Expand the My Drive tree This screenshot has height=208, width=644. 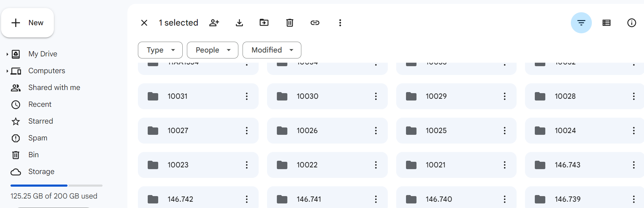click(x=7, y=54)
